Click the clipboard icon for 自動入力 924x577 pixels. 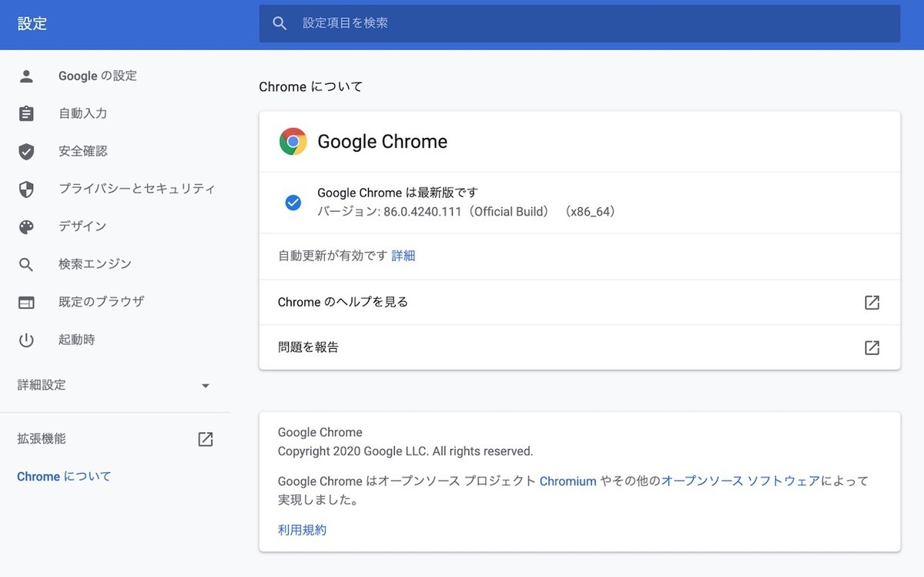point(26,113)
